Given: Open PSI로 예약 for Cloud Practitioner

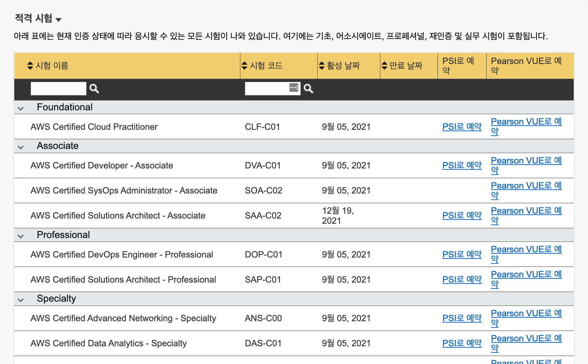Looking at the screenshot, I should pyautogui.click(x=462, y=127).
